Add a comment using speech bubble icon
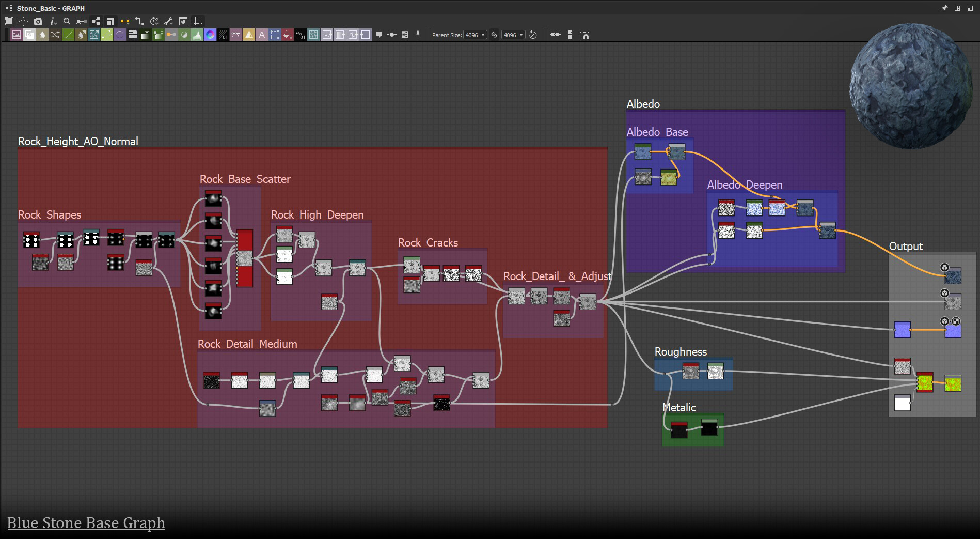 (379, 35)
